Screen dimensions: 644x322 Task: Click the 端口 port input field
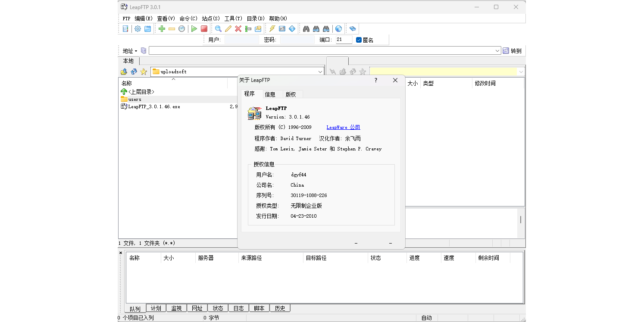(344, 40)
